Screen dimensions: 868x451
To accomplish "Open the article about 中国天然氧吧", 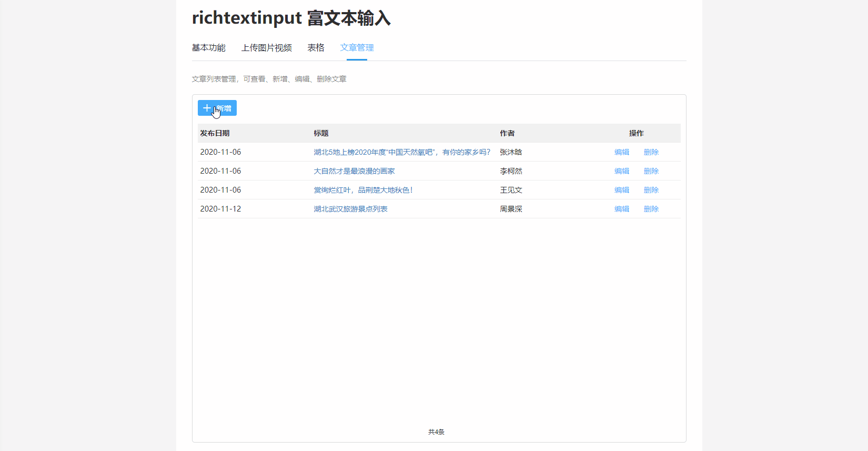I will [401, 152].
